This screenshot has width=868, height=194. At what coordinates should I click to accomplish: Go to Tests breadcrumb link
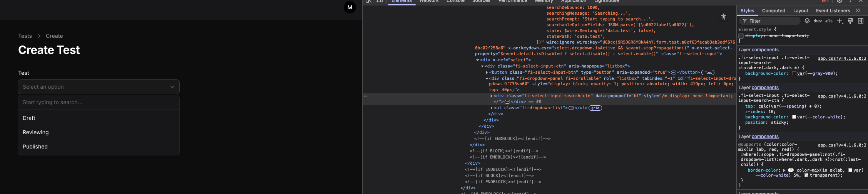pyautogui.click(x=25, y=36)
